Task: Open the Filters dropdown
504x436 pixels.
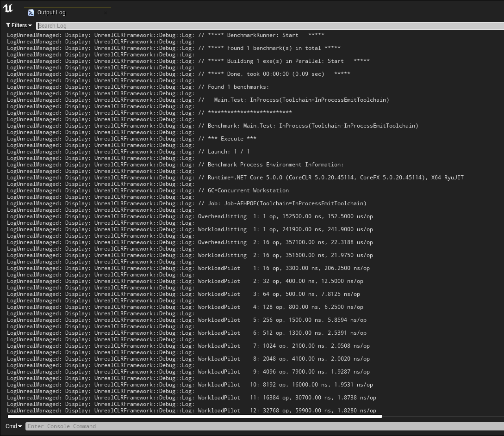Action: [19, 25]
